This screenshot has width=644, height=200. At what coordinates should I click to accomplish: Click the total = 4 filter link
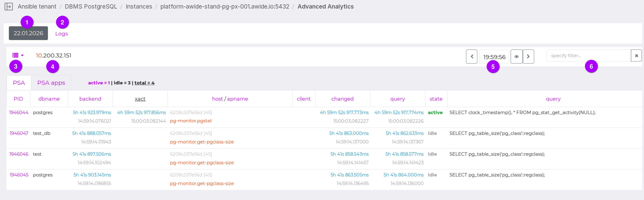click(x=144, y=83)
